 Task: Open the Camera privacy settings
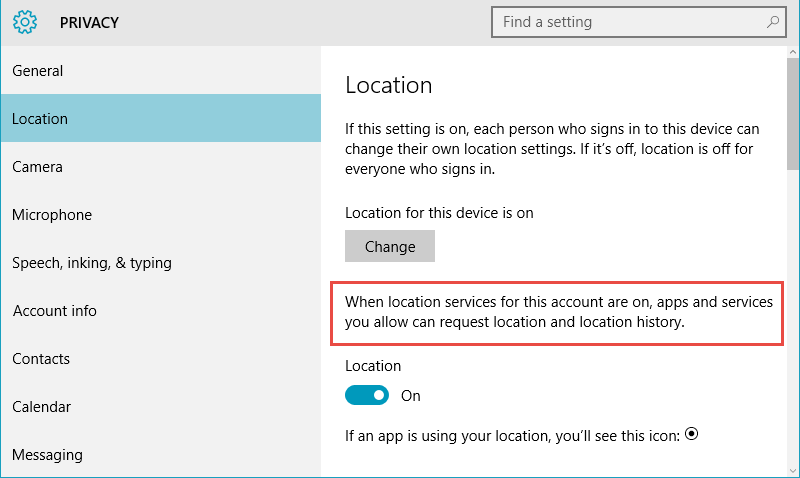[x=161, y=166]
